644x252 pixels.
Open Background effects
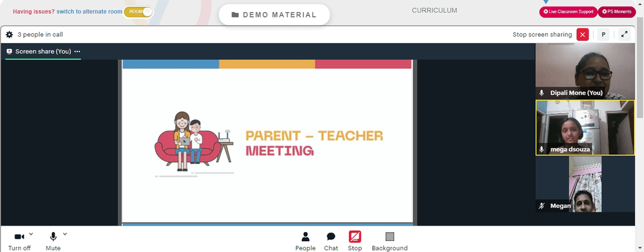(390, 241)
